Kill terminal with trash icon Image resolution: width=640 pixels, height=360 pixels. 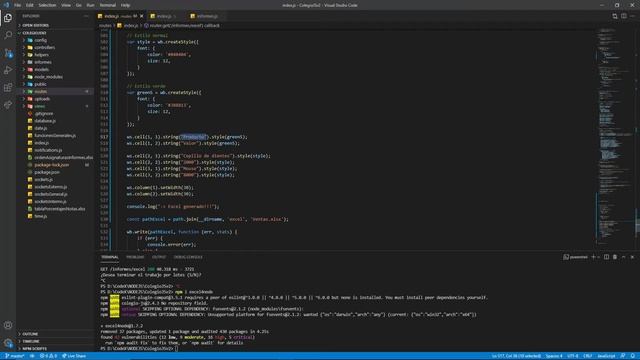tap(615, 257)
